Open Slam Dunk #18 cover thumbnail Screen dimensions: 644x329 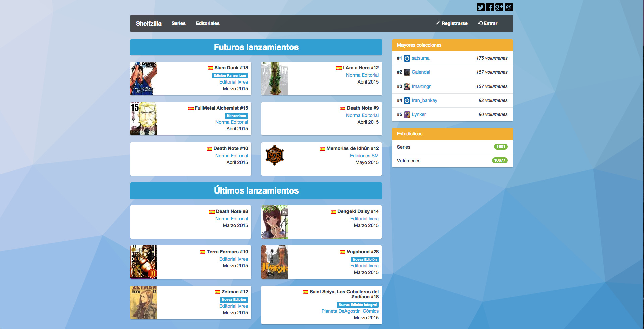pyautogui.click(x=144, y=78)
